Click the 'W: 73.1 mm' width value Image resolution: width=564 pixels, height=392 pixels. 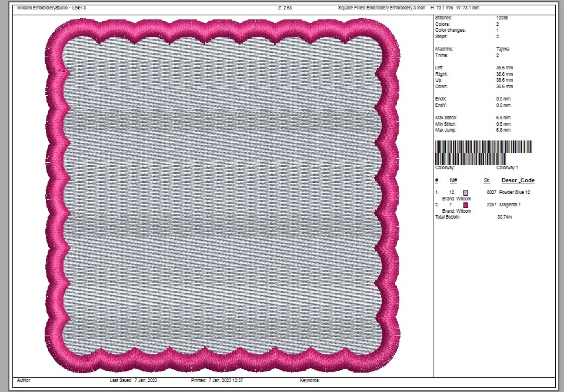click(468, 8)
